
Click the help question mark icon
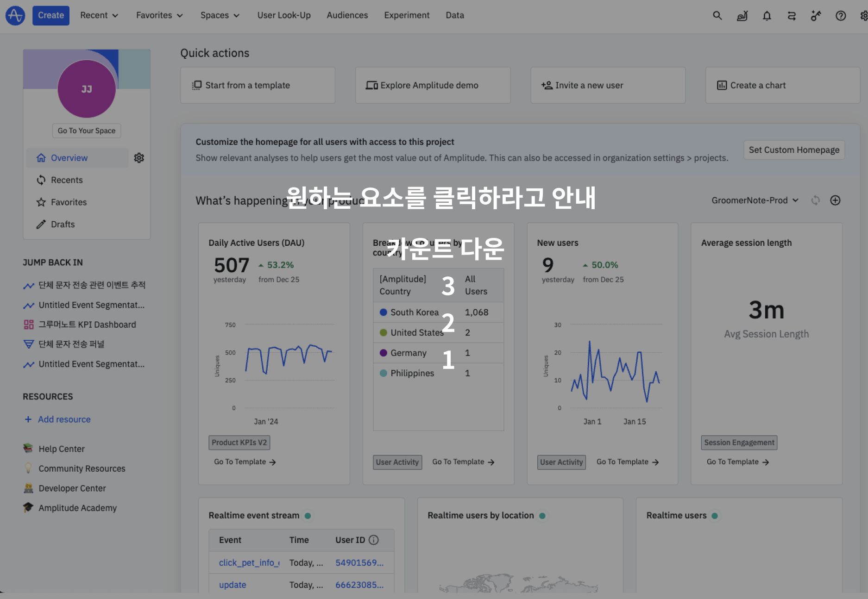[841, 16]
